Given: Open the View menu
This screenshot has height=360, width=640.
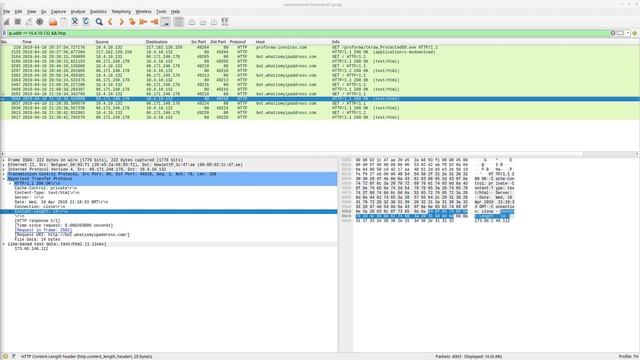Looking at the screenshot, I should click(x=31, y=11).
